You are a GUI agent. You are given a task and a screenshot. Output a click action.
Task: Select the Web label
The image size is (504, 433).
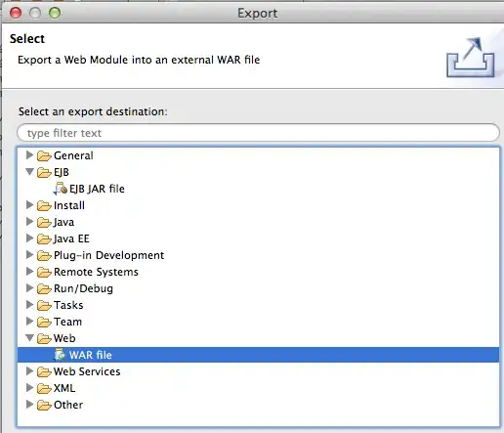coord(64,338)
